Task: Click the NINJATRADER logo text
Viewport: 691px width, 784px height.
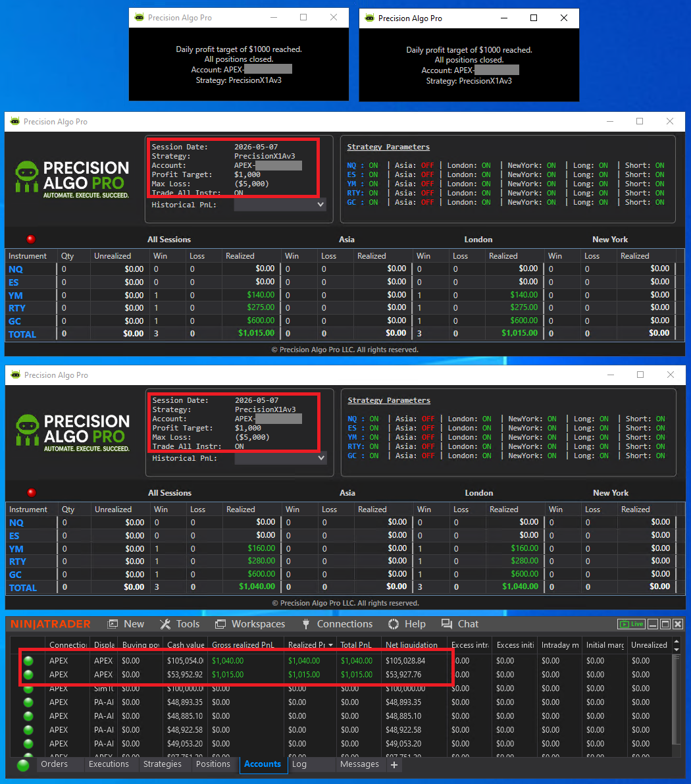Action: pos(51,624)
